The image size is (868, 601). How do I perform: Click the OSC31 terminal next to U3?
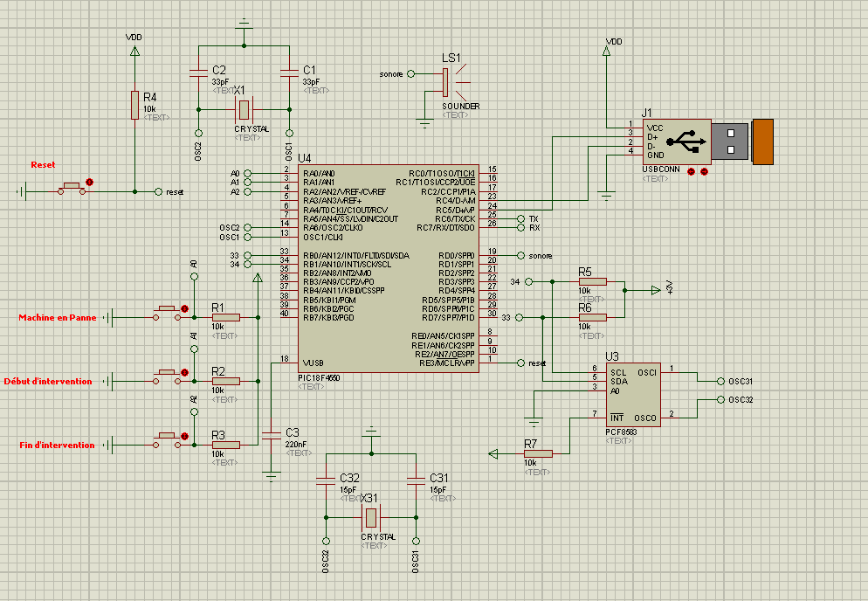point(720,381)
